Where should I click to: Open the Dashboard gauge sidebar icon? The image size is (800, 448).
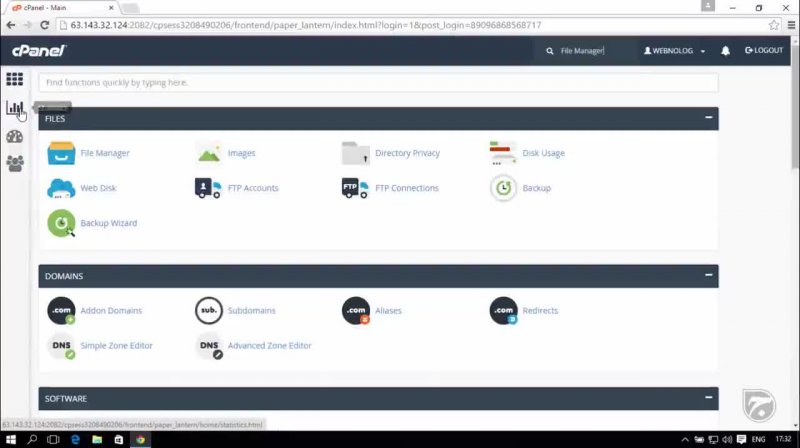(15, 136)
